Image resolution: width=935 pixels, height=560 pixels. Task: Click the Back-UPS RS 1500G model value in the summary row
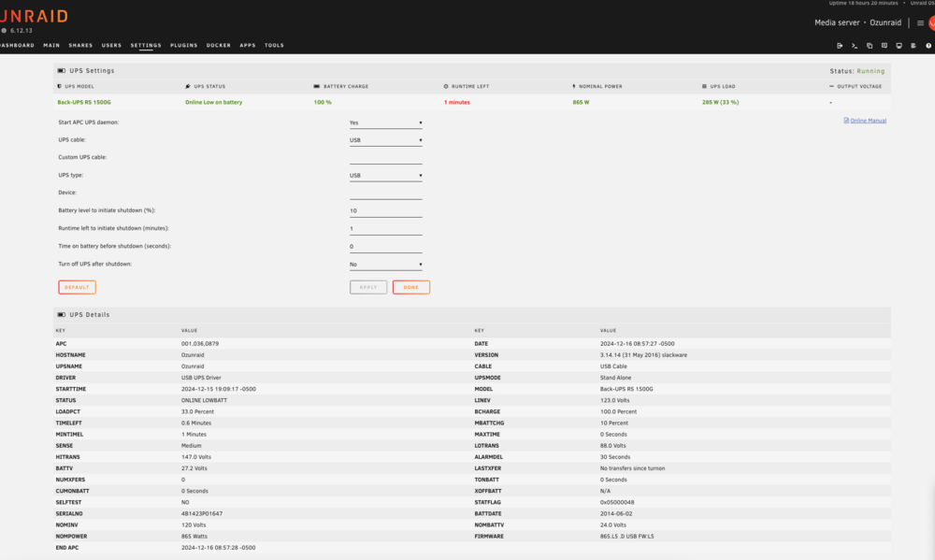click(x=84, y=103)
